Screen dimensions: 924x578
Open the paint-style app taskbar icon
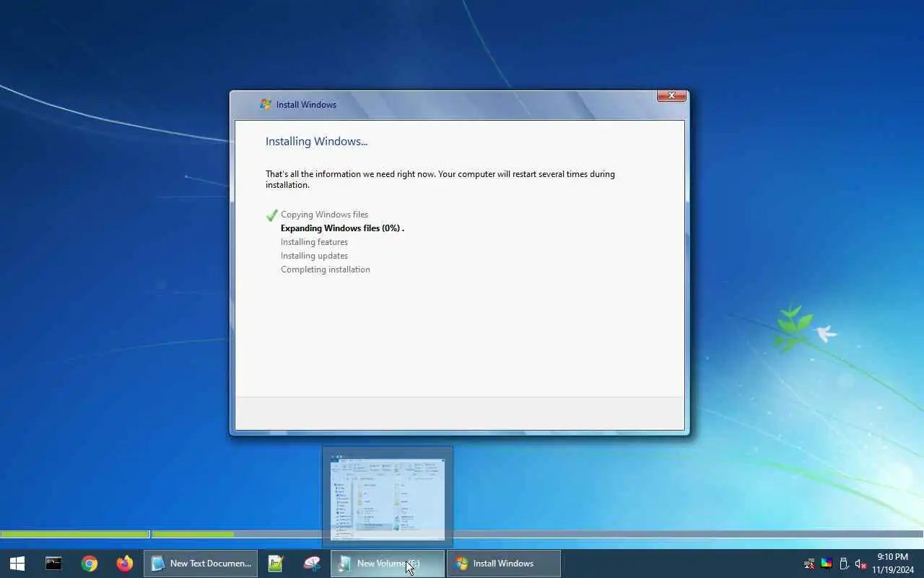click(x=312, y=564)
